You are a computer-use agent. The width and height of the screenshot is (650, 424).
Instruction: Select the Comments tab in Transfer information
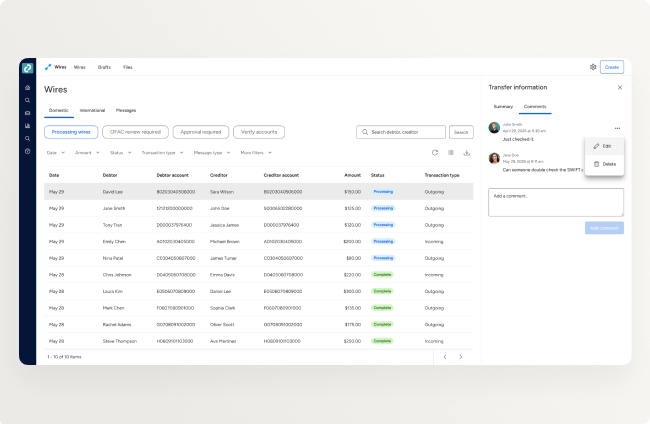(x=535, y=107)
